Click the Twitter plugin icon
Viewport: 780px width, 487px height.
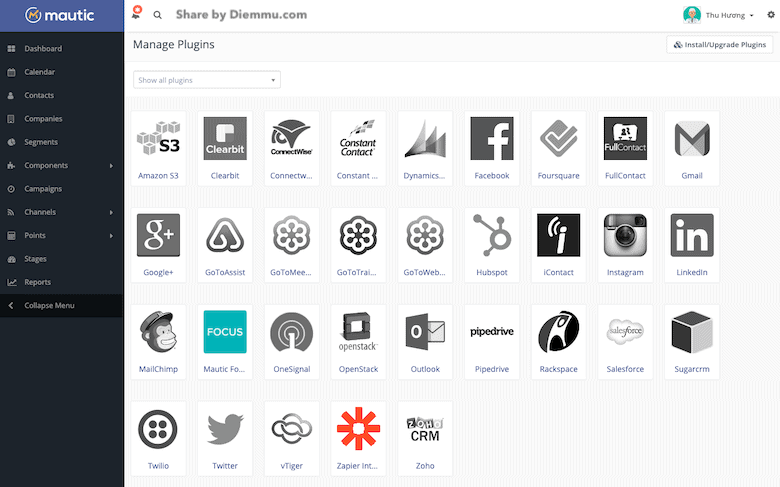pyautogui.click(x=225, y=429)
